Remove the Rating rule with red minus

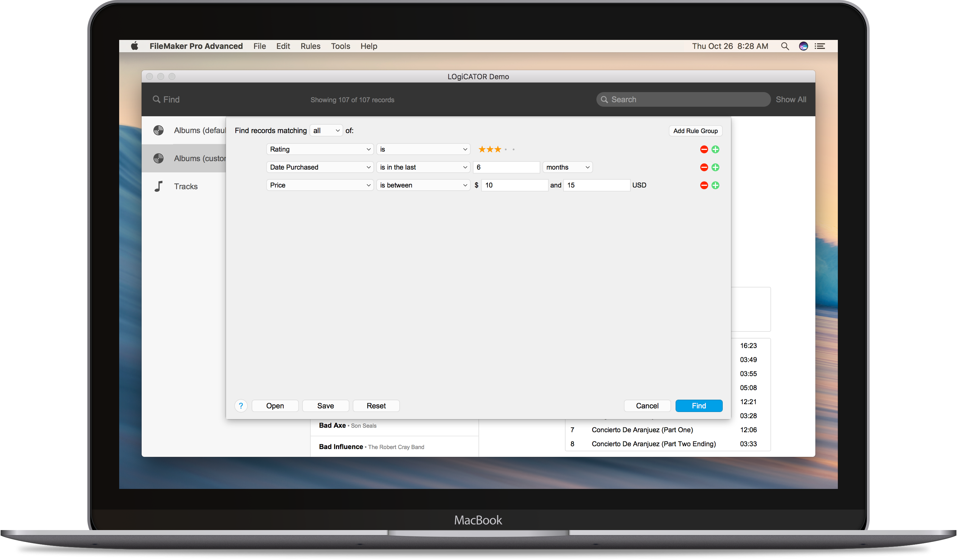pos(704,149)
